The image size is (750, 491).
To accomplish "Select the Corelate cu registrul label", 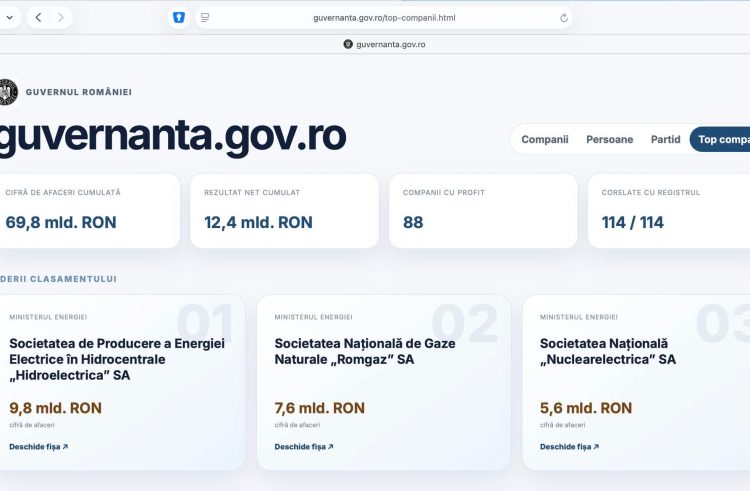I will (651, 192).
